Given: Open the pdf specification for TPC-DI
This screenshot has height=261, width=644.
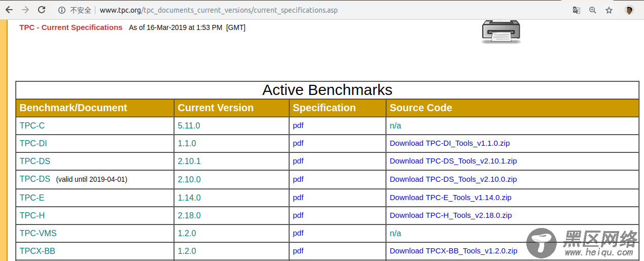Looking at the screenshot, I should click(x=298, y=143).
